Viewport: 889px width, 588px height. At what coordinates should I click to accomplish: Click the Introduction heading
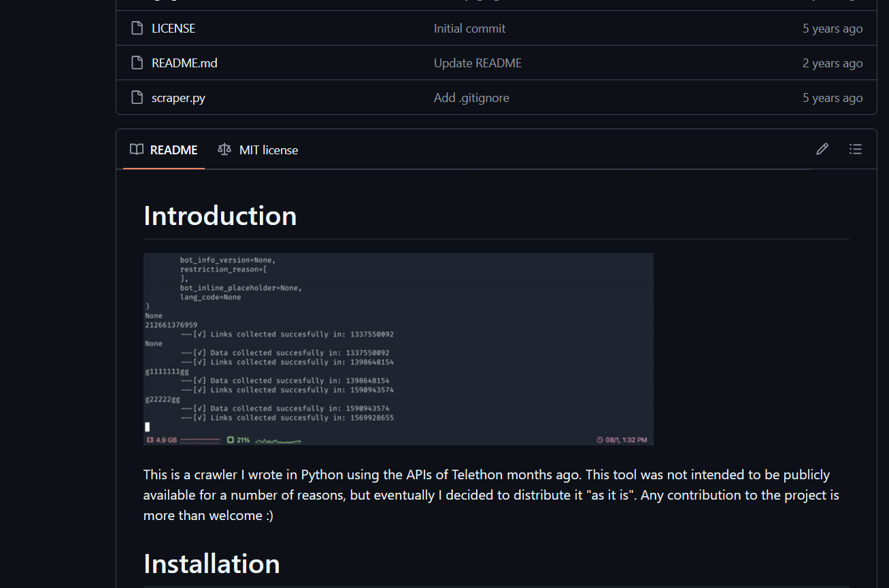[220, 215]
